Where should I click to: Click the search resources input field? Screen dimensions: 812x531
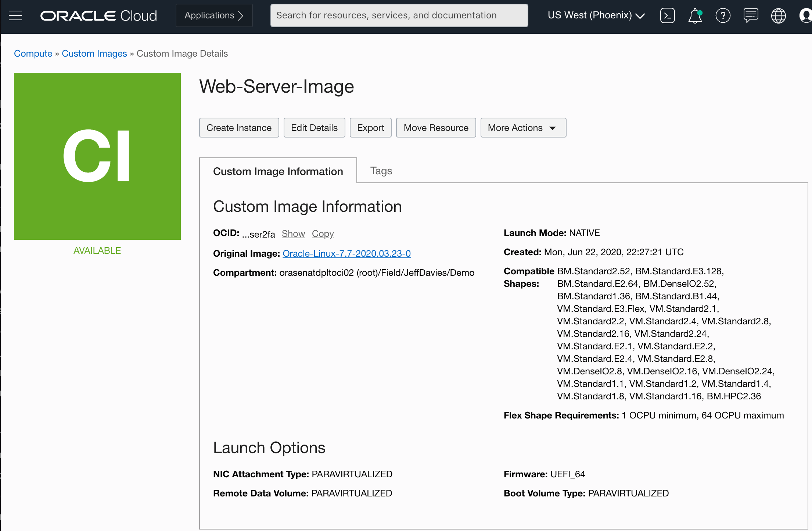(398, 15)
